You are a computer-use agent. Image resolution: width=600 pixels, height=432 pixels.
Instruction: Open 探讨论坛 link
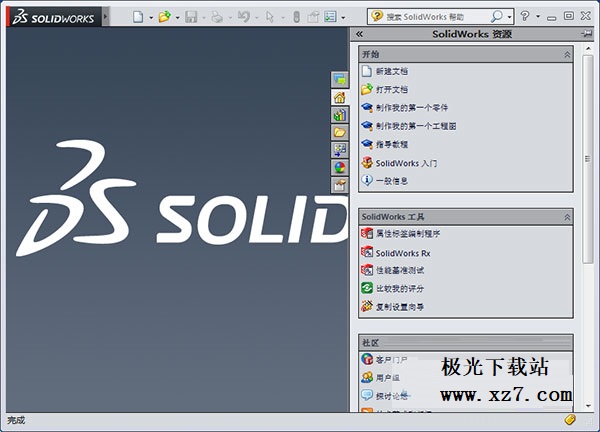(392, 396)
